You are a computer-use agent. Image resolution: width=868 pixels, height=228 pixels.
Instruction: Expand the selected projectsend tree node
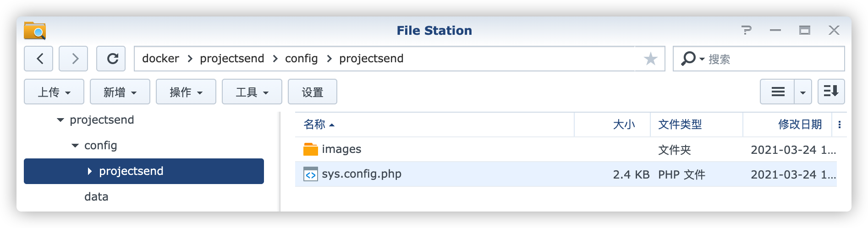click(90, 171)
